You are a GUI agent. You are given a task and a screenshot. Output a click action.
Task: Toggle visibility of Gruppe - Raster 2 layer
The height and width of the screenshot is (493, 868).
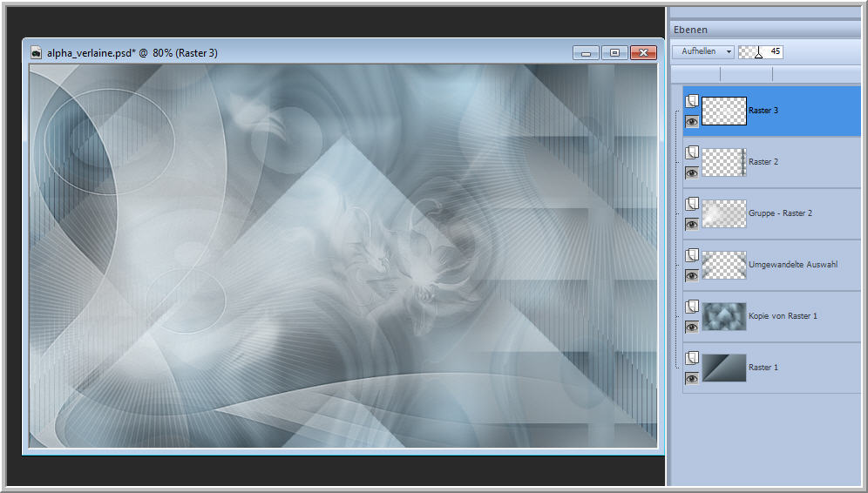tap(692, 225)
